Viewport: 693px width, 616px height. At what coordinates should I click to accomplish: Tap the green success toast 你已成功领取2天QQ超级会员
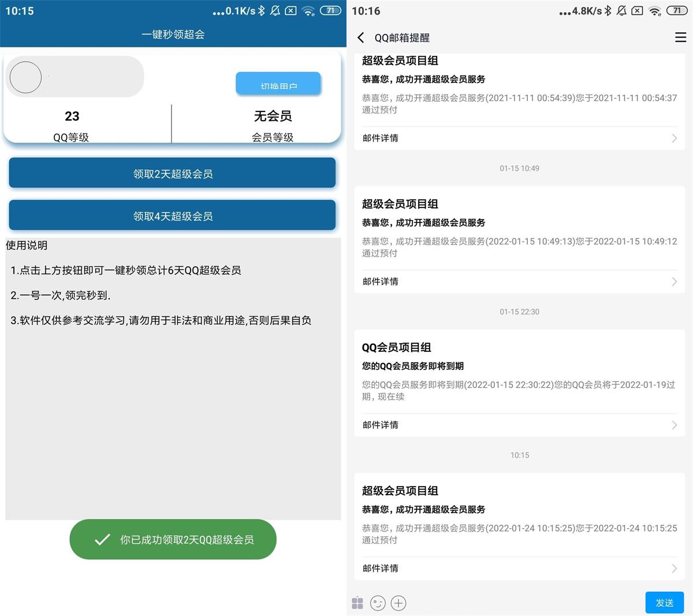(173, 539)
